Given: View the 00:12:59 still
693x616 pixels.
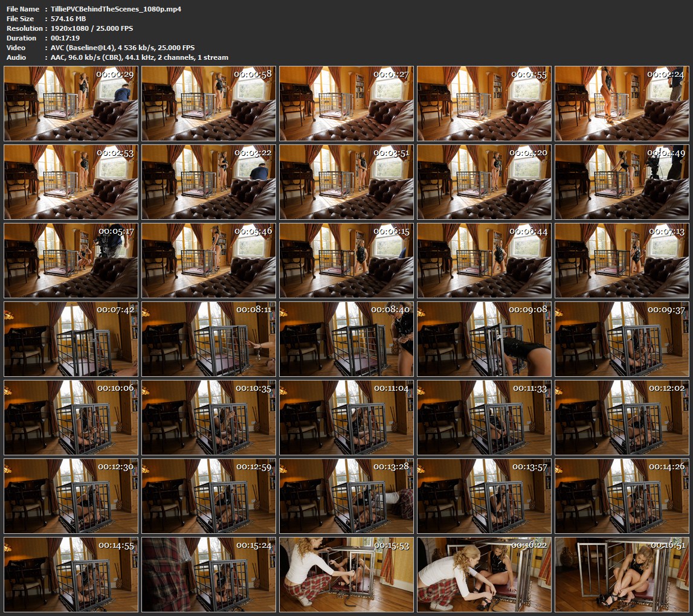Looking at the screenshot, I should [x=208, y=496].
